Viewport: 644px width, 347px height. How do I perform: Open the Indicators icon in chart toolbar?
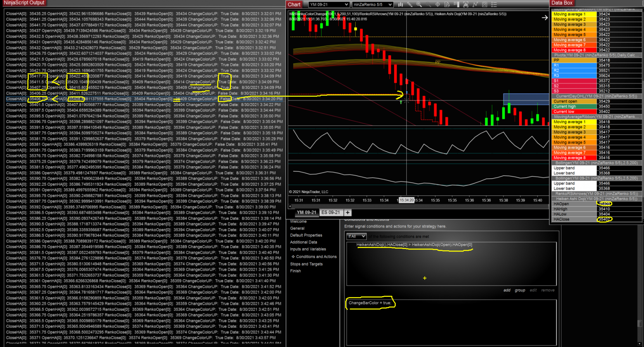pos(475,5)
